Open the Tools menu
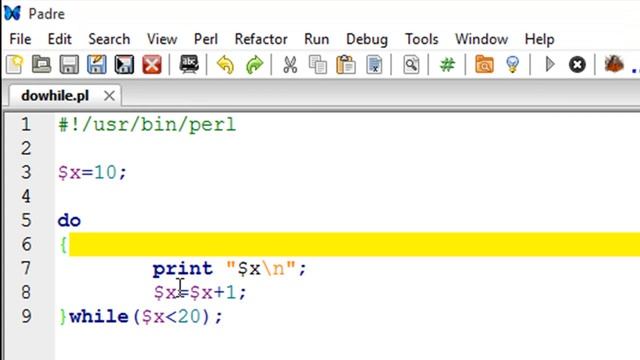Image resolution: width=640 pixels, height=360 pixels. [422, 39]
